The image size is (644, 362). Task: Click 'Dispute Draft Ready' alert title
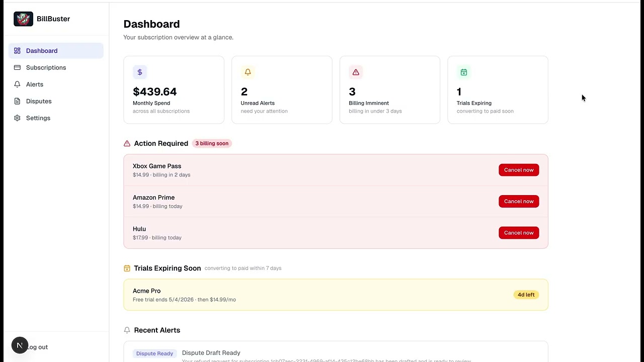[x=211, y=353]
